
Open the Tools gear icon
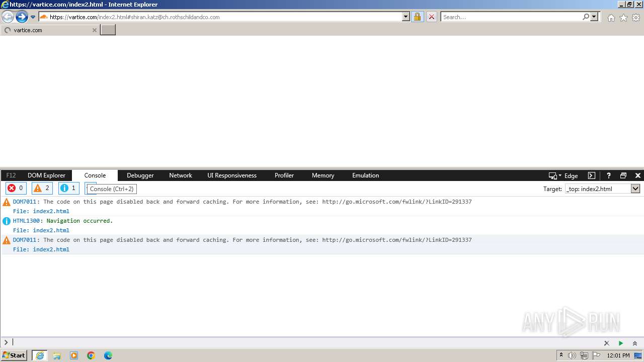636,18
